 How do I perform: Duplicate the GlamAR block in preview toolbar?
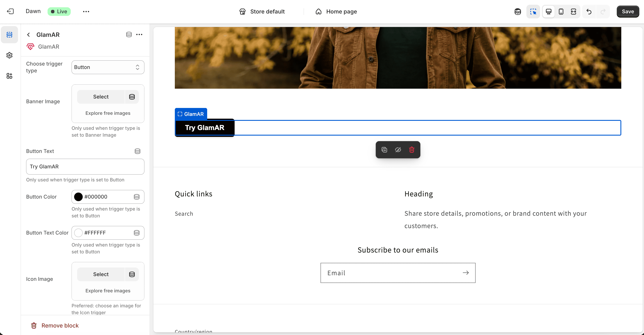click(384, 150)
